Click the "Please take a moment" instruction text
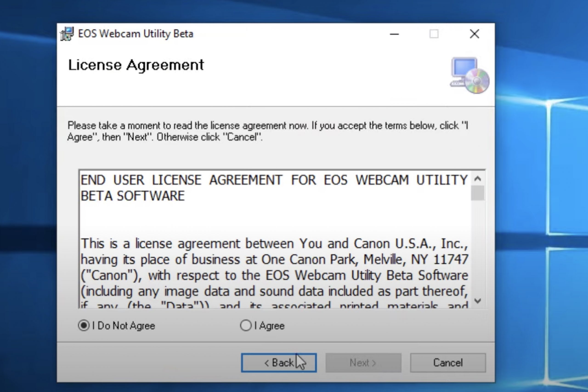 tap(267, 126)
